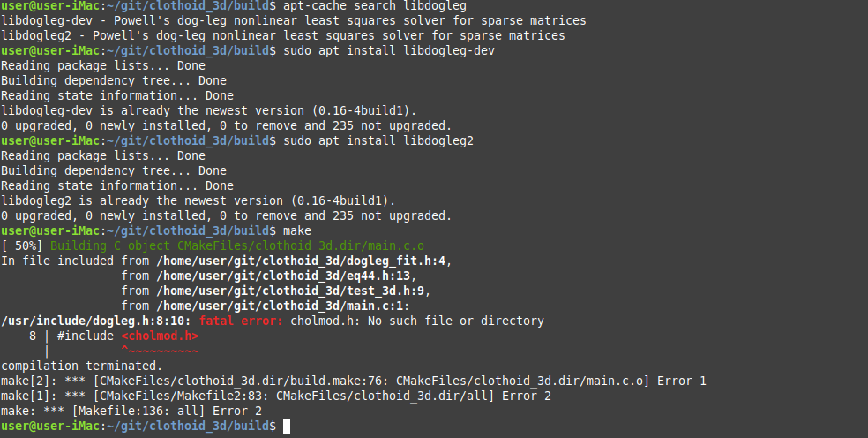Viewport: 868px width, 438px height.
Task: Click the 'make' command on the prompt line
Action: point(297,230)
